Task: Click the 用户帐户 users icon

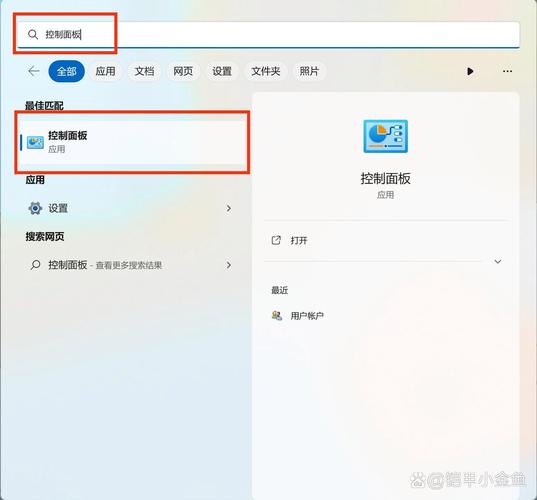Action: [x=277, y=315]
